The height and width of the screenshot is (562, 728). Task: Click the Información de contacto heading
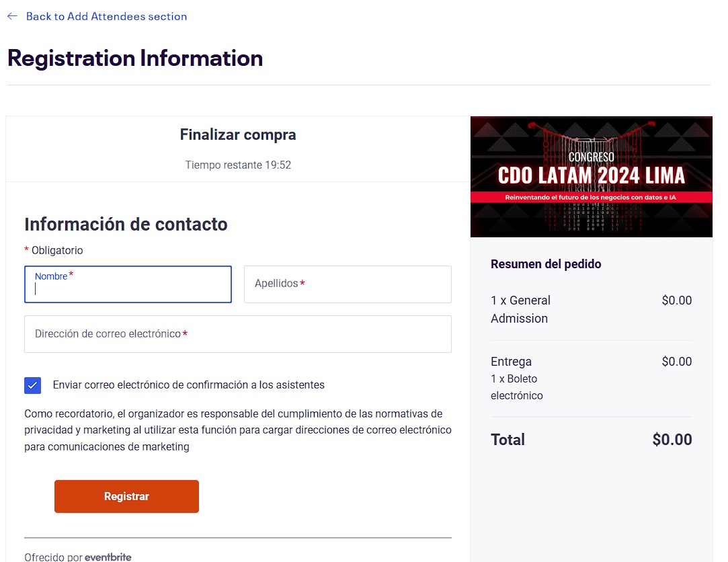126,225
